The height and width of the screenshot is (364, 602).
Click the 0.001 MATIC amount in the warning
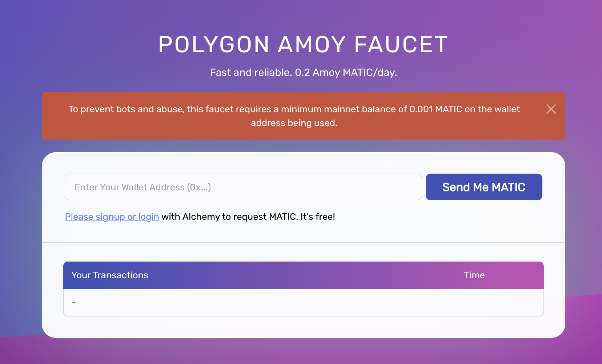[x=436, y=109]
